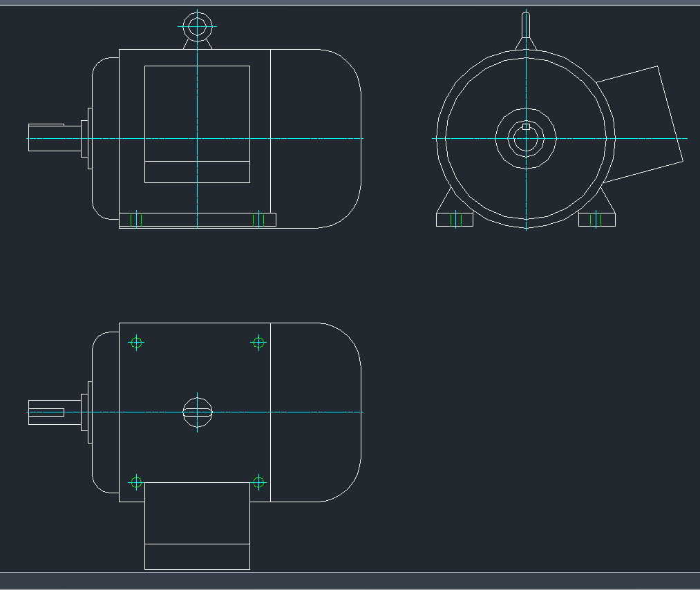The image size is (700, 590).
Task: Click the bottom-right green bolt hole in plan view
Action: coord(258,482)
